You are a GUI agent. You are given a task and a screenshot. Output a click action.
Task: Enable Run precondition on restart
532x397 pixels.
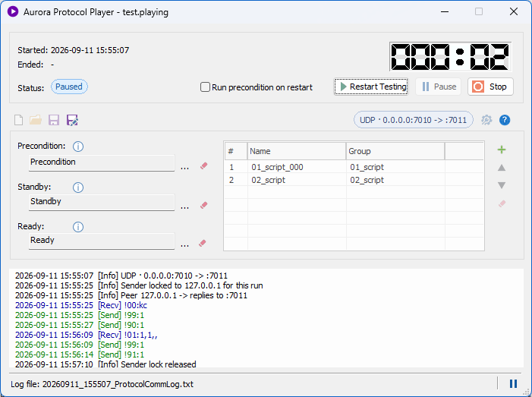pyautogui.click(x=205, y=87)
